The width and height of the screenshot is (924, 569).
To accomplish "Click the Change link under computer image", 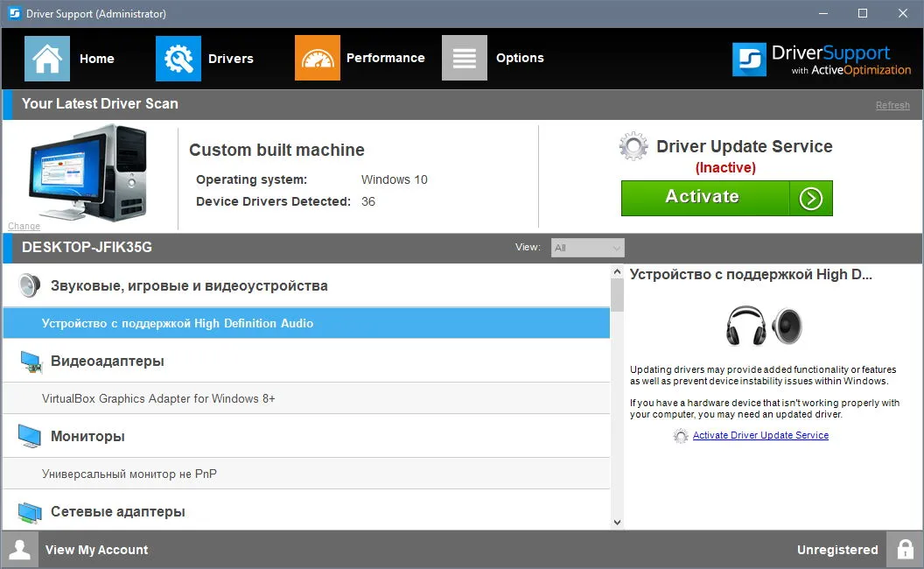I will coord(24,226).
